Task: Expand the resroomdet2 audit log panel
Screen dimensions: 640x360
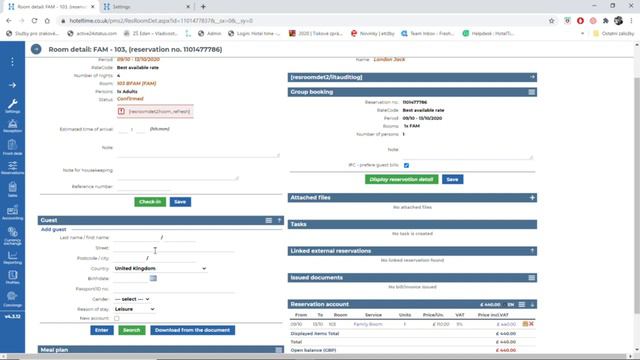Action: pyautogui.click(x=532, y=77)
